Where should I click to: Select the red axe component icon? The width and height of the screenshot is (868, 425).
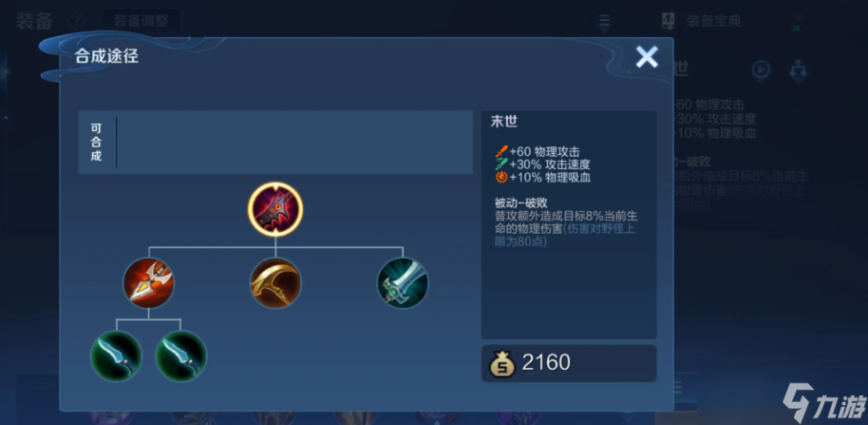point(148,282)
